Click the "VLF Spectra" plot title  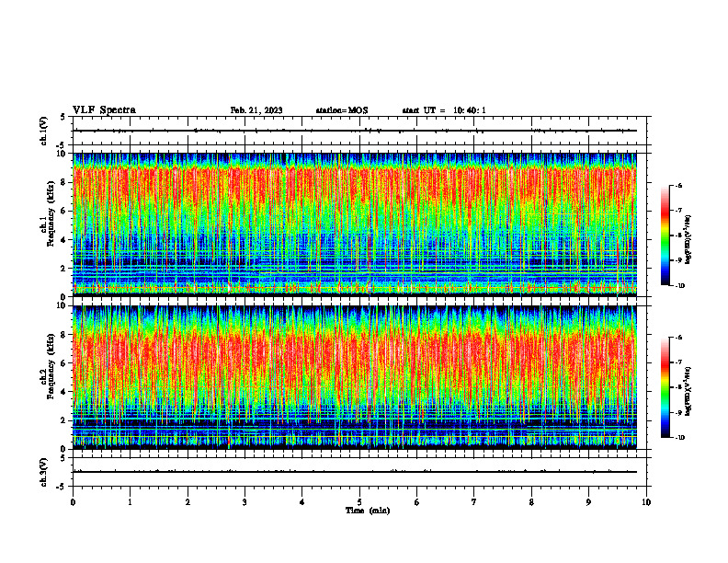[x=104, y=110]
